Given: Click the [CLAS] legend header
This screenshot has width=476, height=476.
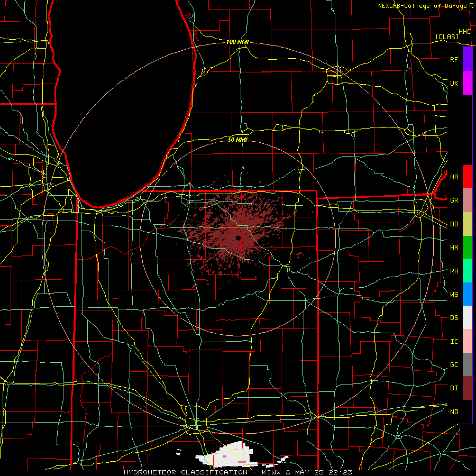Looking at the screenshot, I should coord(447,36).
